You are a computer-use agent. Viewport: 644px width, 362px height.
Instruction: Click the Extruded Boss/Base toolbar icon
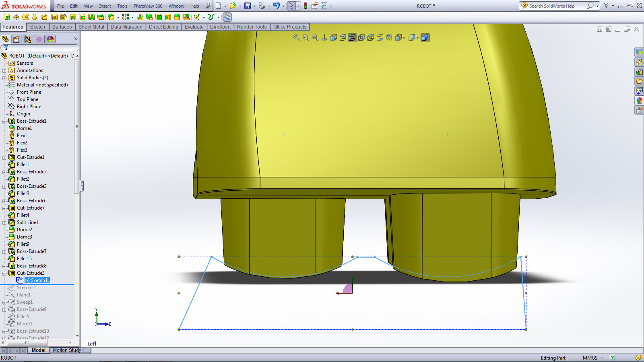pyautogui.click(x=6, y=17)
